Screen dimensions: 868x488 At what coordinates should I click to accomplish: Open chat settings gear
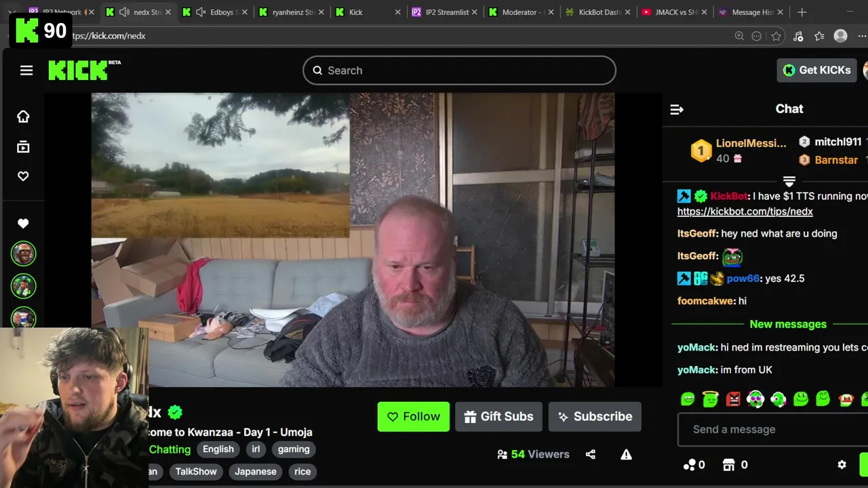pyautogui.click(x=842, y=465)
